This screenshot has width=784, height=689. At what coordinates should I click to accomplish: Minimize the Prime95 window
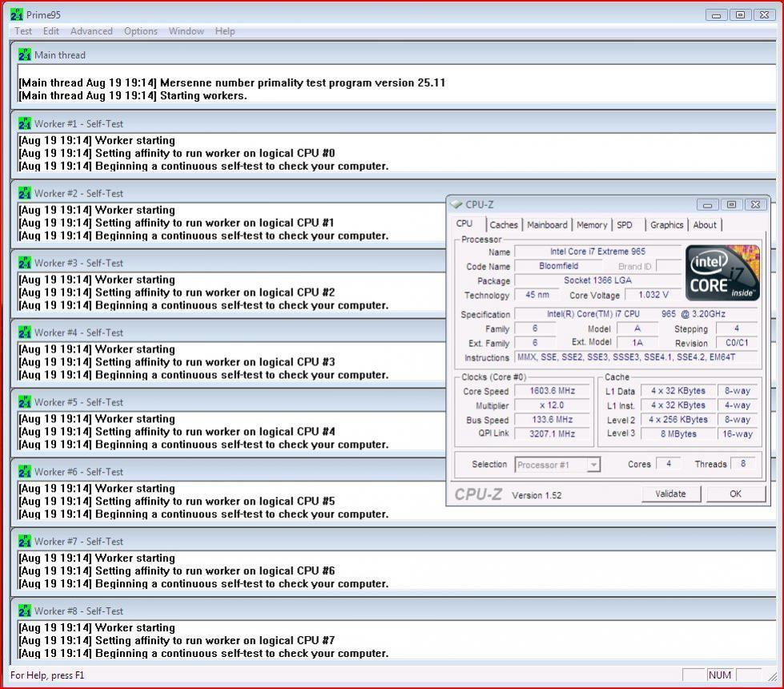(716, 15)
